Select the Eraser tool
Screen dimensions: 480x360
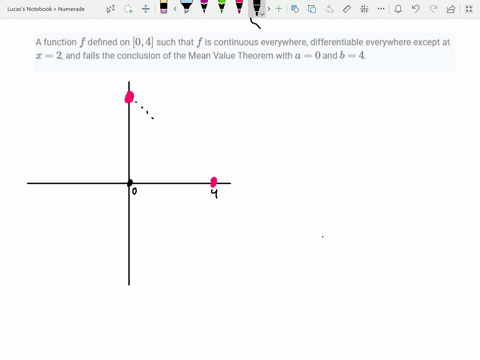point(164,7)
